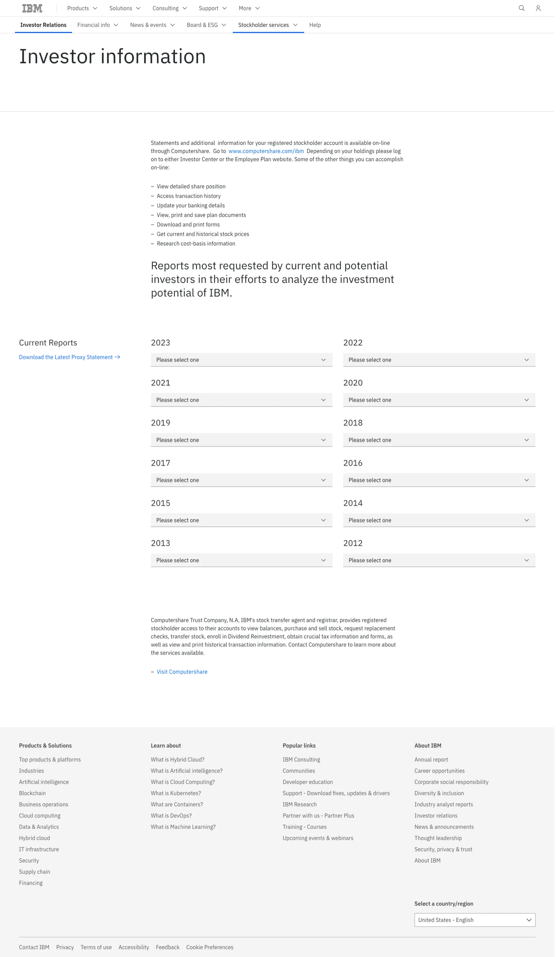
Task: Expand Financial info navigation dropdown
Action: point(99,25)
